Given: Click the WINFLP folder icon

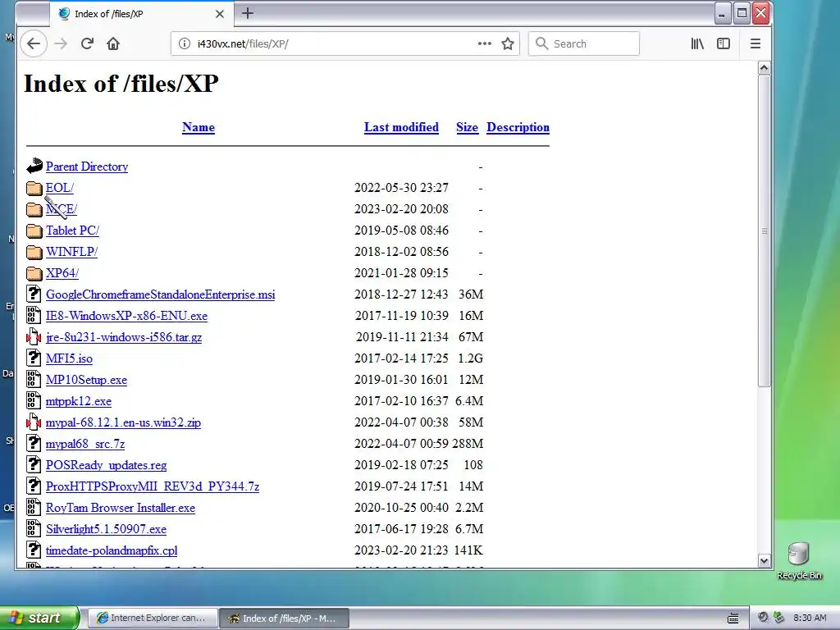Looking at the screenshot, I should (34, 252).
